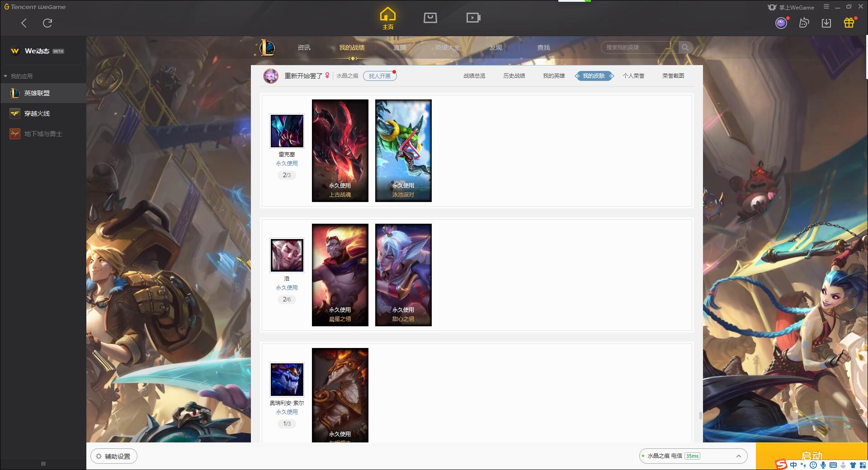
Task: Open the 掌上WeGame mobile link
Action: click(x=791, y=7)
